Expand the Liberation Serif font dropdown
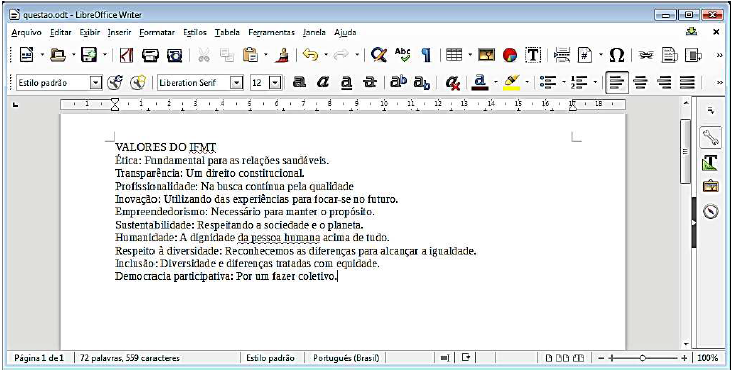The height and width of the screenshot is (373, 732). 238,83
